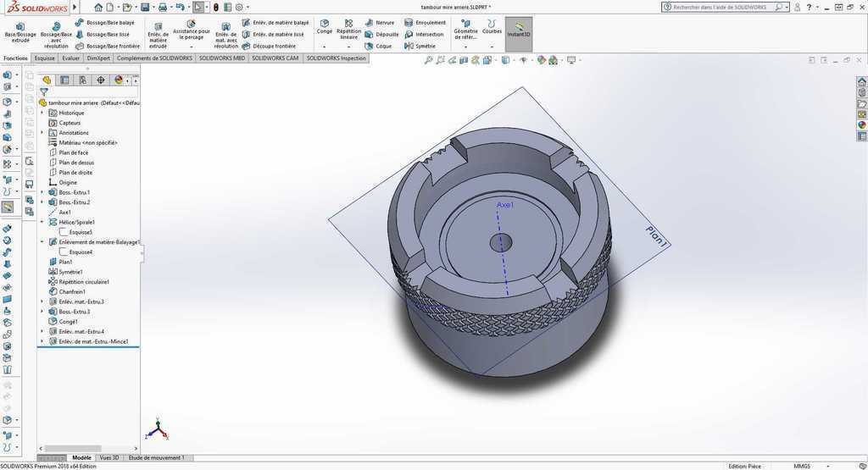Image resolution: width=868 pixels, height=470 pixels.
Task: Toggle the Instant3D button
Action: pyautogui.click(x=519, y=30)
